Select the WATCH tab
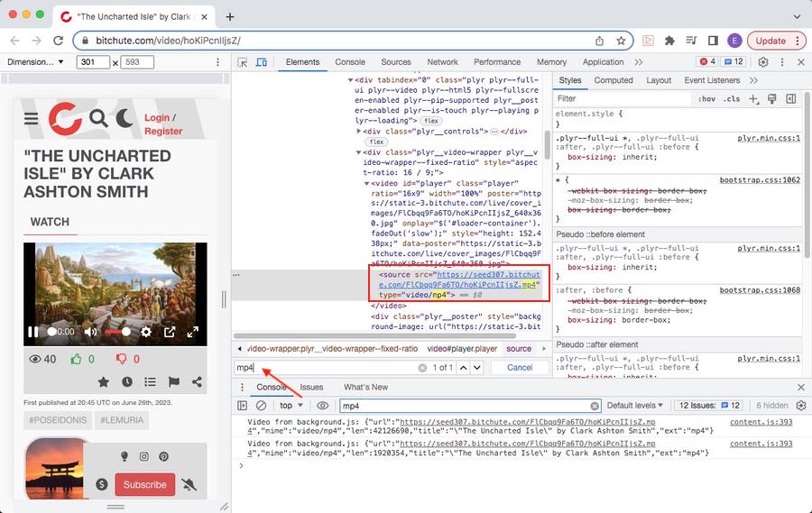 point(50,222)
